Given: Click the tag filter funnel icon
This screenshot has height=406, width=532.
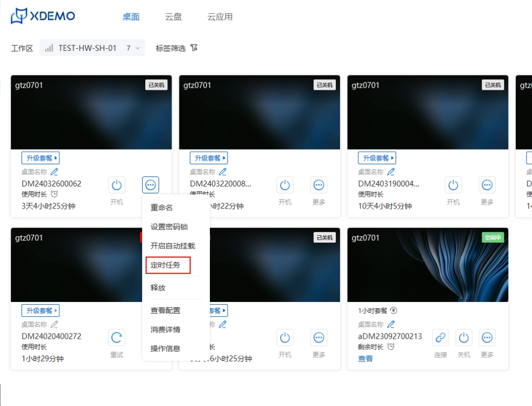Looking at the screenshot, I should [x=194, y=48].
